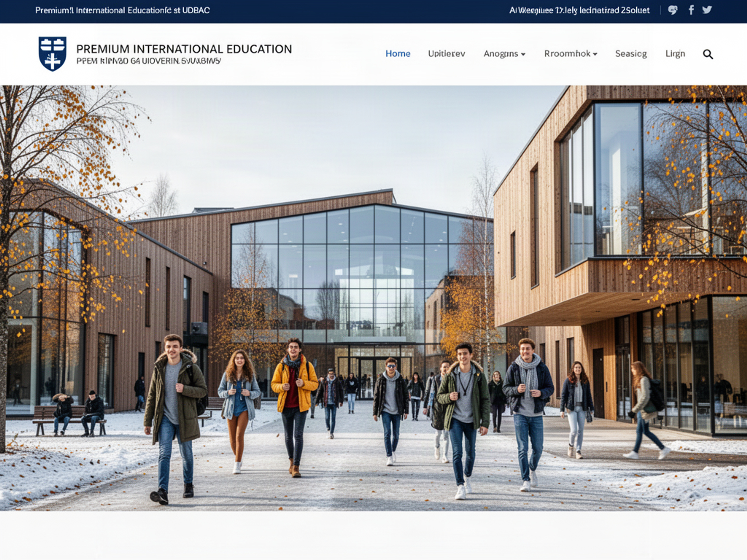The width and height of the screenshot is (747, 560).
Task: Go to the Seasicg menu item
Action: coord(631,54)
